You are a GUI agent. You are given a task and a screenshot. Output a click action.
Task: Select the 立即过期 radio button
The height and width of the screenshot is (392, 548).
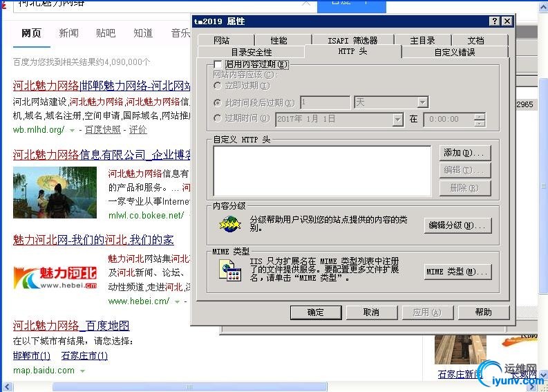(x=218, y=86)
